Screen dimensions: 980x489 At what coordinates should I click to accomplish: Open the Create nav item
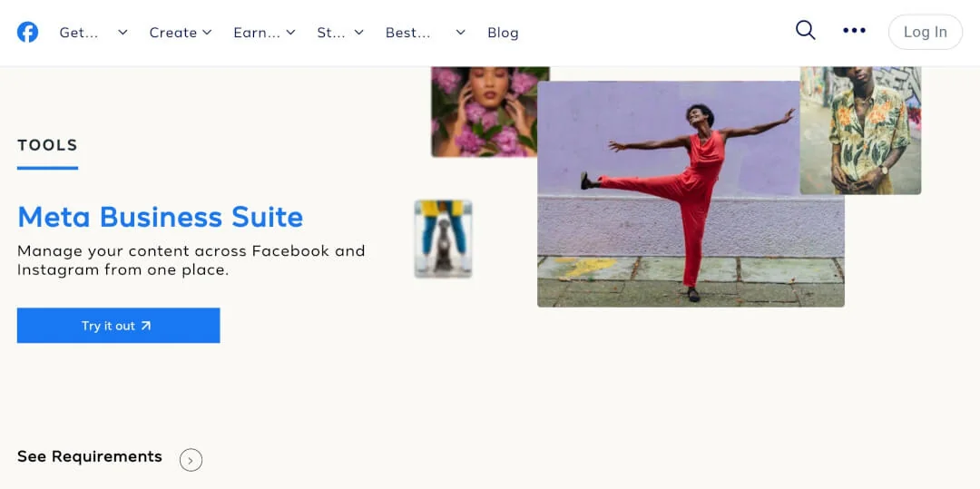(x=173, y=33)
